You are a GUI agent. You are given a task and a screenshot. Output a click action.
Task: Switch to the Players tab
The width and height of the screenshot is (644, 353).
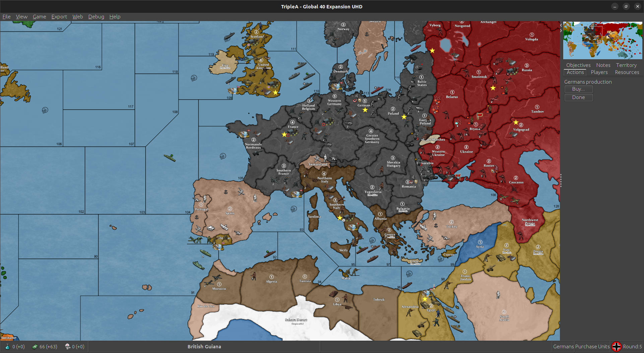tap(599, 72)
